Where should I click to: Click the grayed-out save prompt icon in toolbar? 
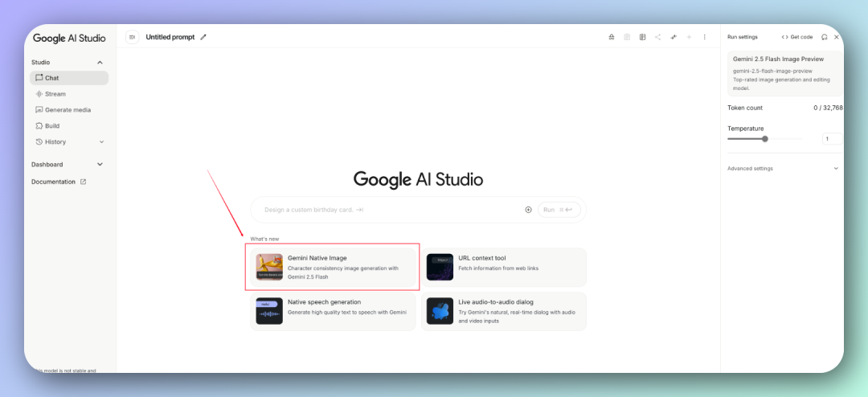(x=627, y=37)
